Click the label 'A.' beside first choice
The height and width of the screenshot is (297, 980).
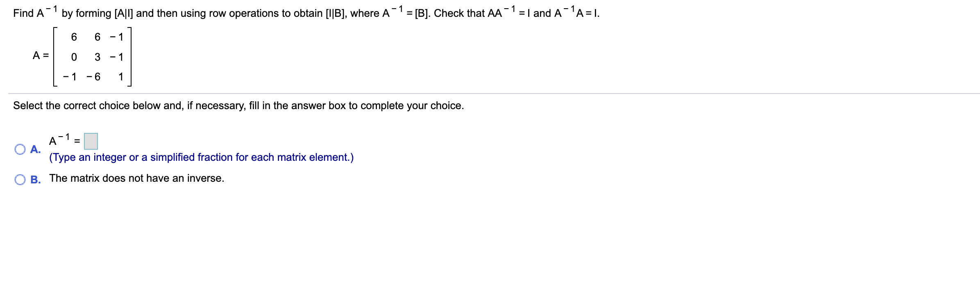[36, 150]
